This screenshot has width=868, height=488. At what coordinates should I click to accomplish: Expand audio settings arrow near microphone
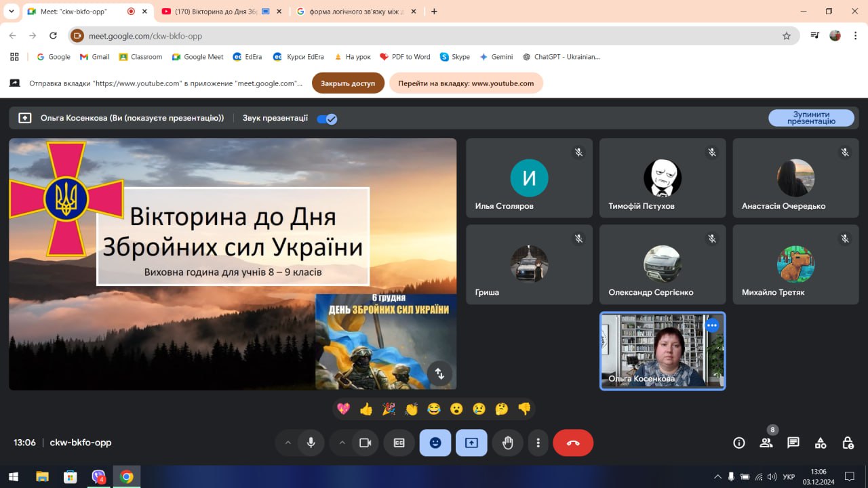coord(288,443)
